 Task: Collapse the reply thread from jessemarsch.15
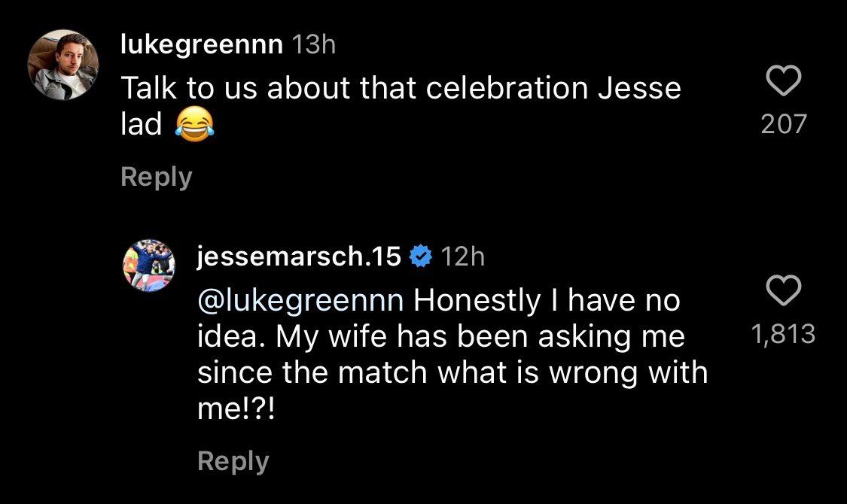point(233,461)
